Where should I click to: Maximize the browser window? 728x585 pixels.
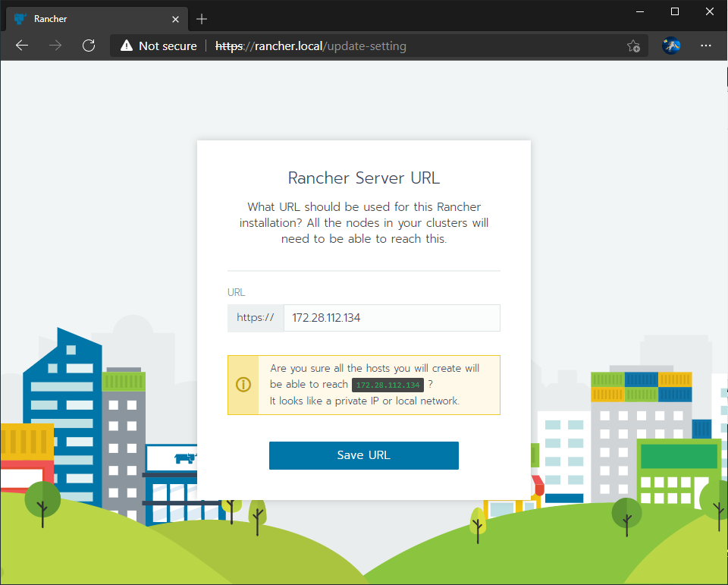pyautogui.click(x=675, y=11)
